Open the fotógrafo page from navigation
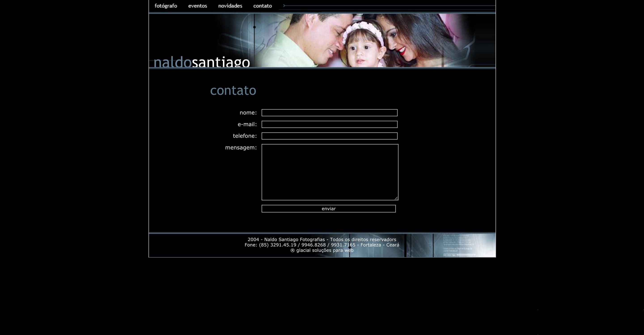Viewport: 644px width, 335px height. 166,6
